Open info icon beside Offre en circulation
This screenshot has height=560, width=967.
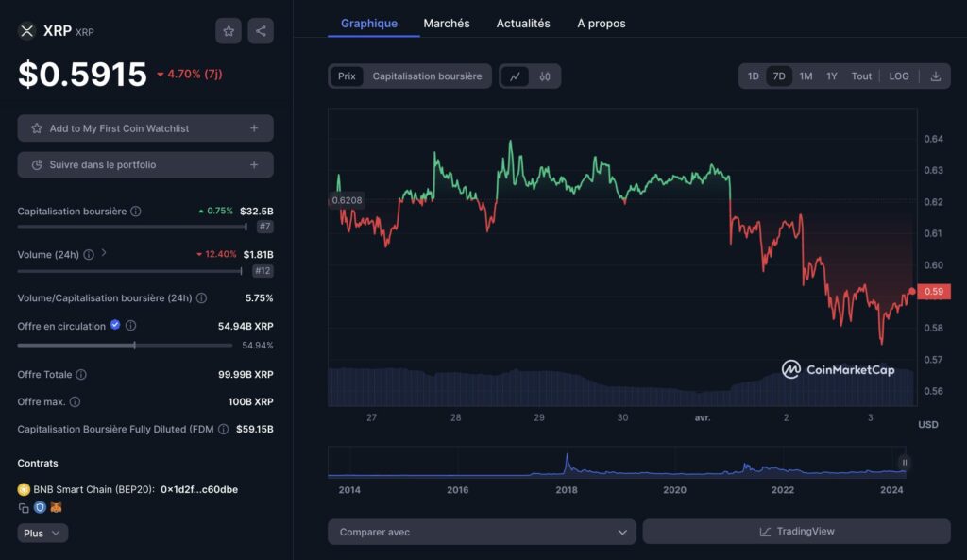[x=130, y=325]
